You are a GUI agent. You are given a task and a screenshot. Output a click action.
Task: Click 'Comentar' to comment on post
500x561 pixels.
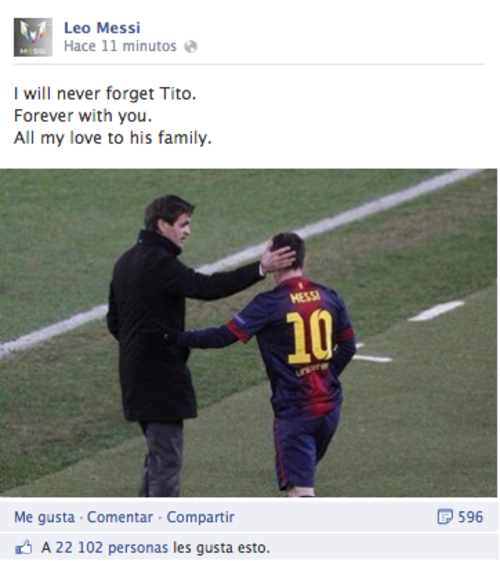coord(120,517)
